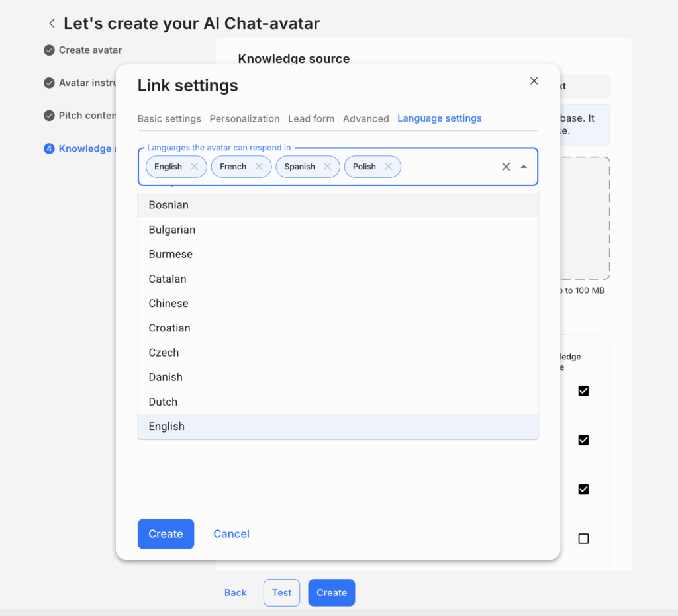This screenshot has width=678, height=616.
Task: Close the Link settings dialog
Action: point(534,81)
